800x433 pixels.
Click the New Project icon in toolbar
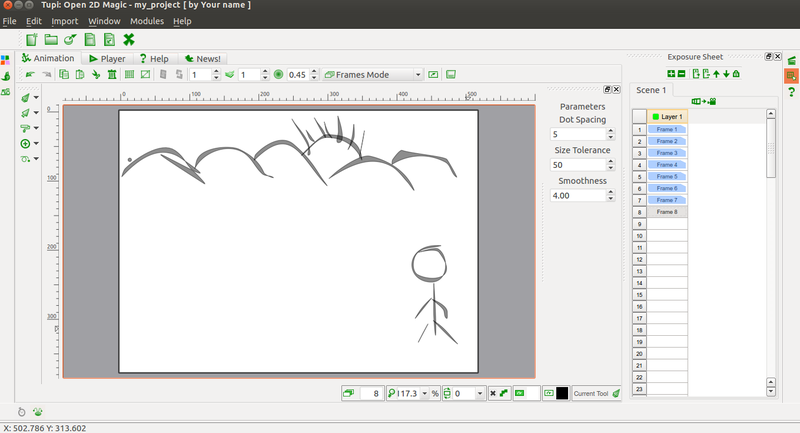pyautogui.click(x=32, y=40)
